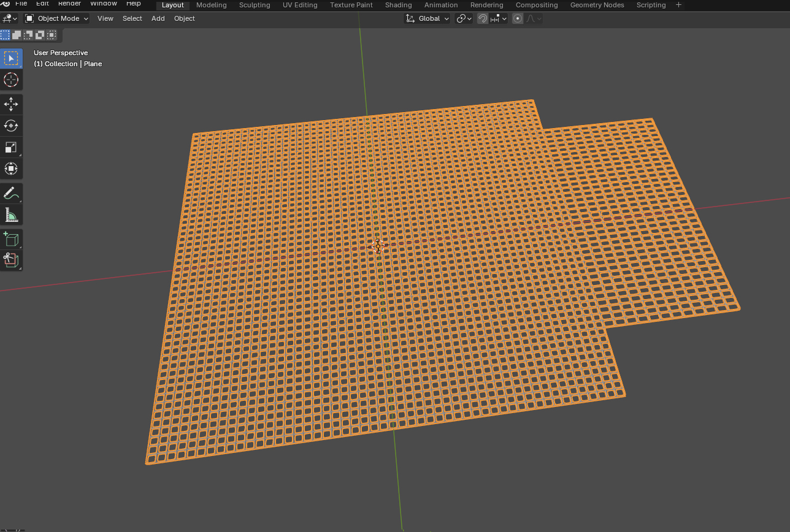Open the proportional editing falloff dropdown
The height and width of the screenshot is (532, 790).
pos(534,18)
